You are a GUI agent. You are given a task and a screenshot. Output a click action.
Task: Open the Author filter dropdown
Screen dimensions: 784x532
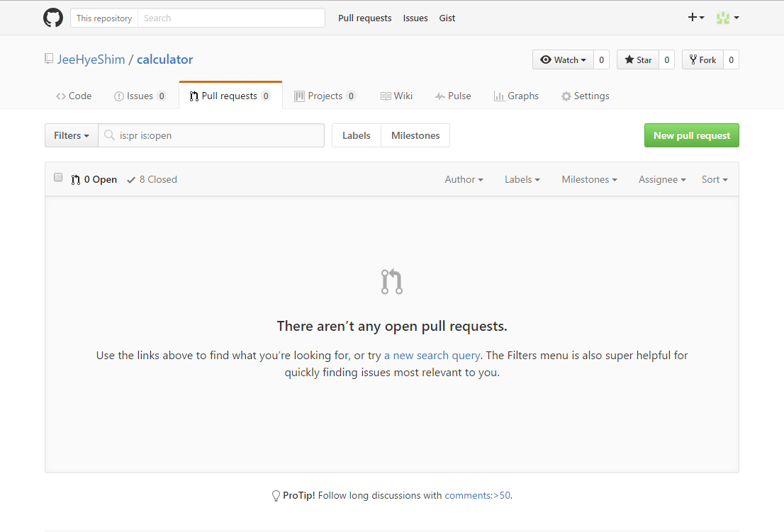coord(464,179)
